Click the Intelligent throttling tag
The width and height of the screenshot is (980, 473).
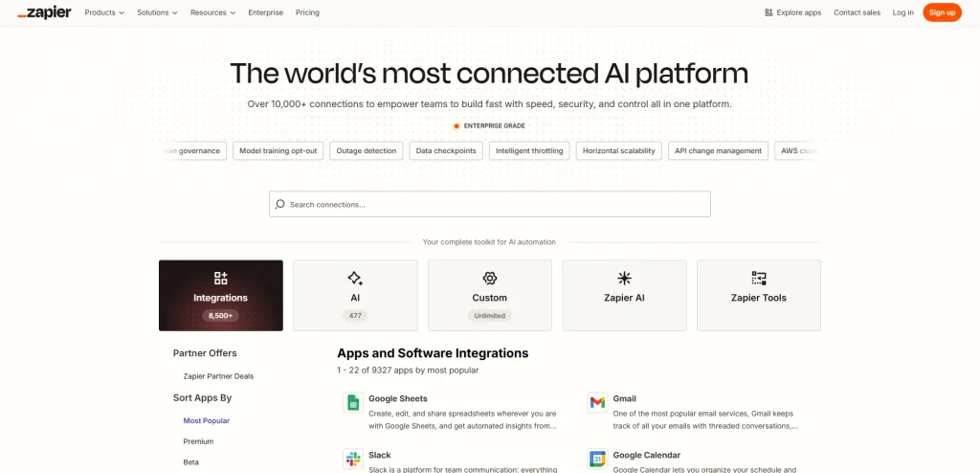(x=529, y=150)
